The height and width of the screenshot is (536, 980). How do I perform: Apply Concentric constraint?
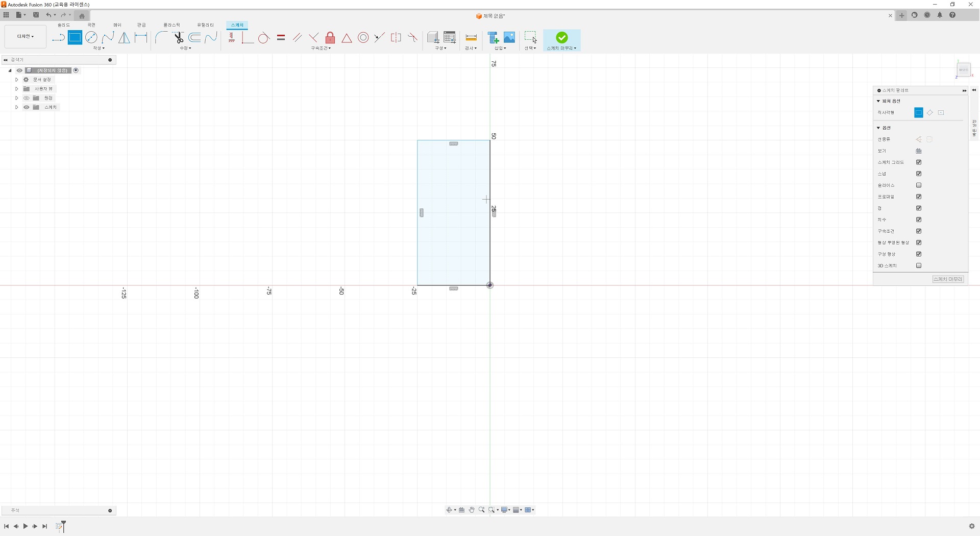[363, 38]
